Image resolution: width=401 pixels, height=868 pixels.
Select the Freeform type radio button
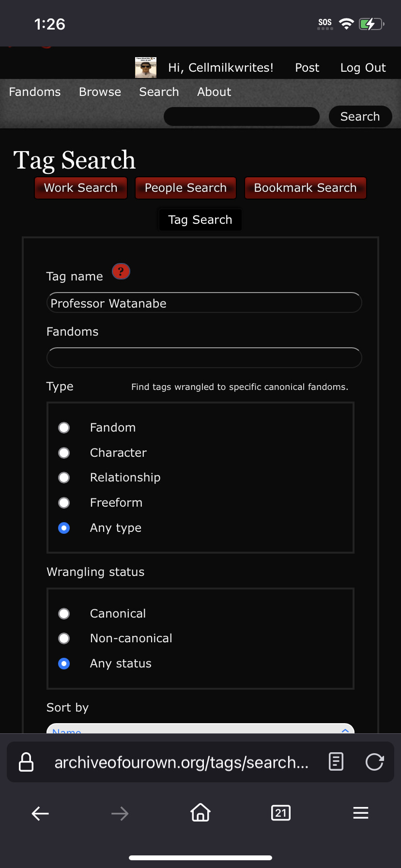(x=64, y=503)
